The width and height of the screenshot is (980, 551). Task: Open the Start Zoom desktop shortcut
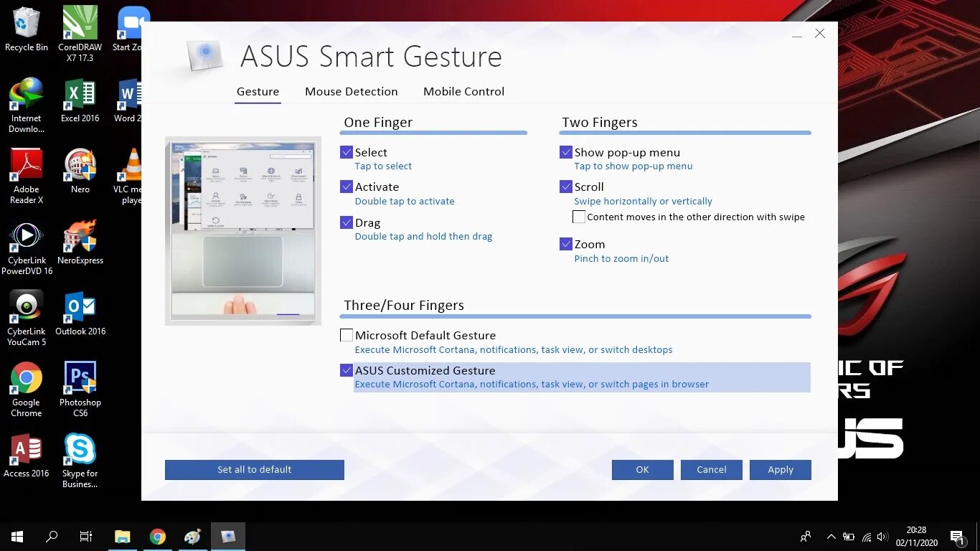[x=127, y=29]
